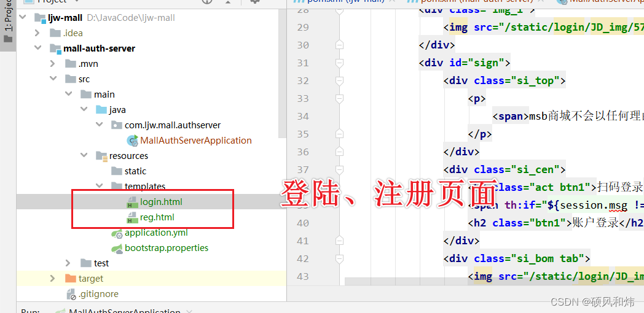Collapse the main folder chevron

68,95
